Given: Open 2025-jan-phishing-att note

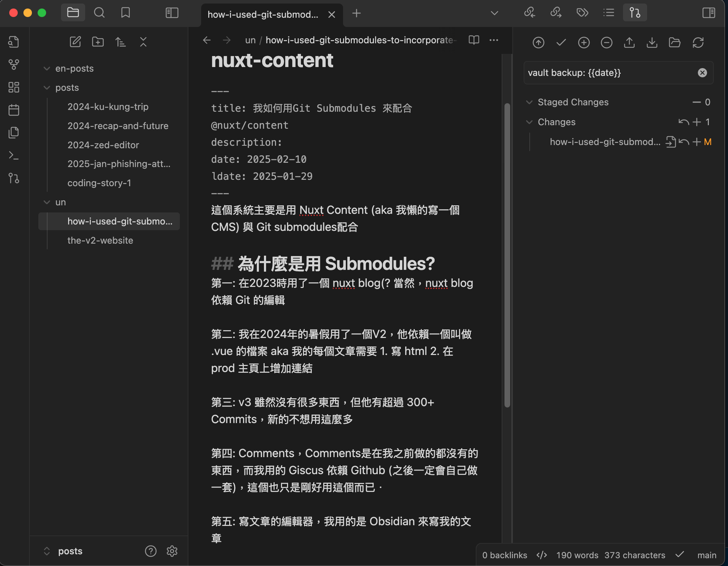Looking at the screenshot, I should pyautogui.click(x=119, y=164).
